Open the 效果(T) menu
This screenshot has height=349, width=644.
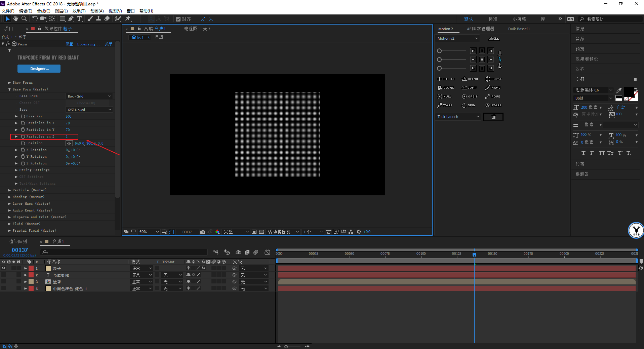click(79, 11)
